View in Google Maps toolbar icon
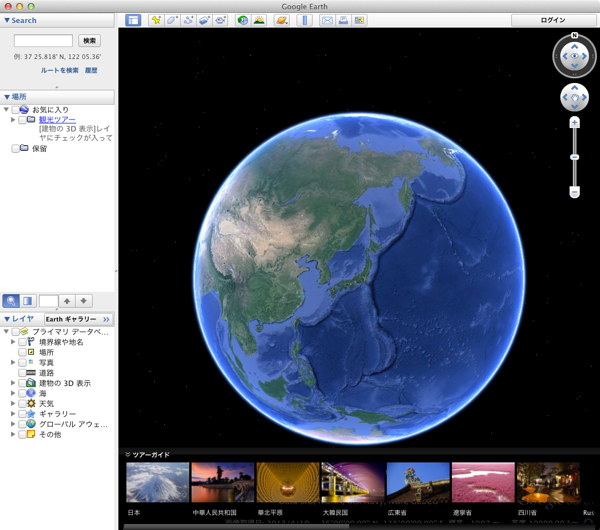 click(x=359, y=20)
